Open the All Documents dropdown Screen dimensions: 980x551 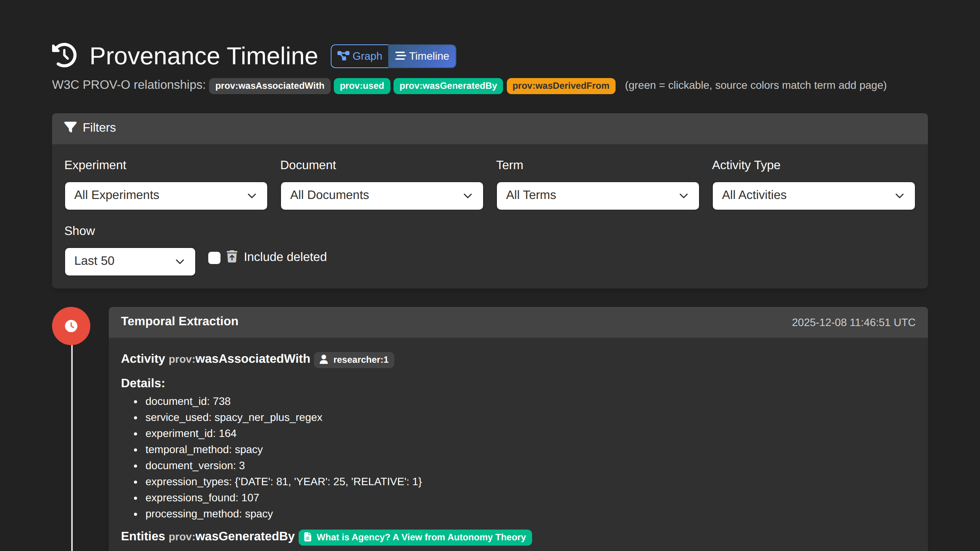point(382,196)
